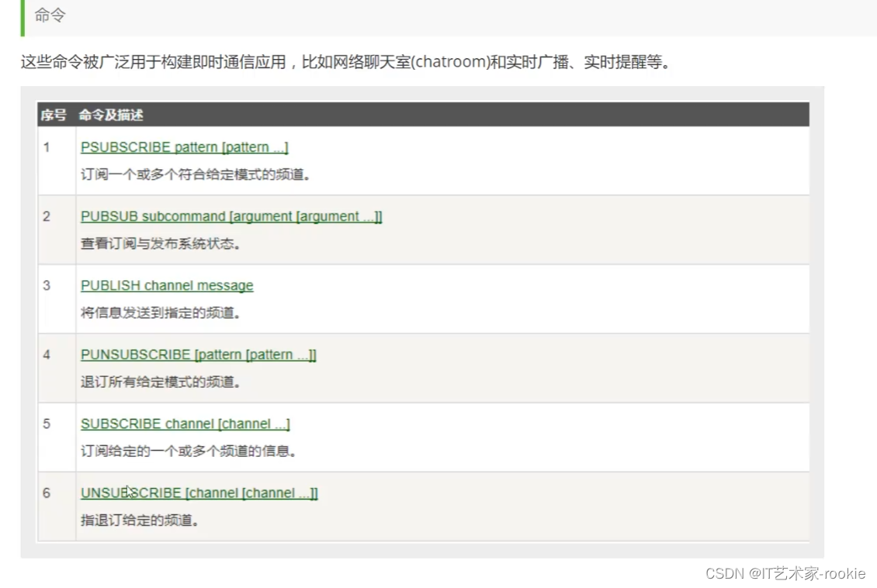Click row number 2 cell
The height and width of the screenshot is (588, 877).
point(57,230)
